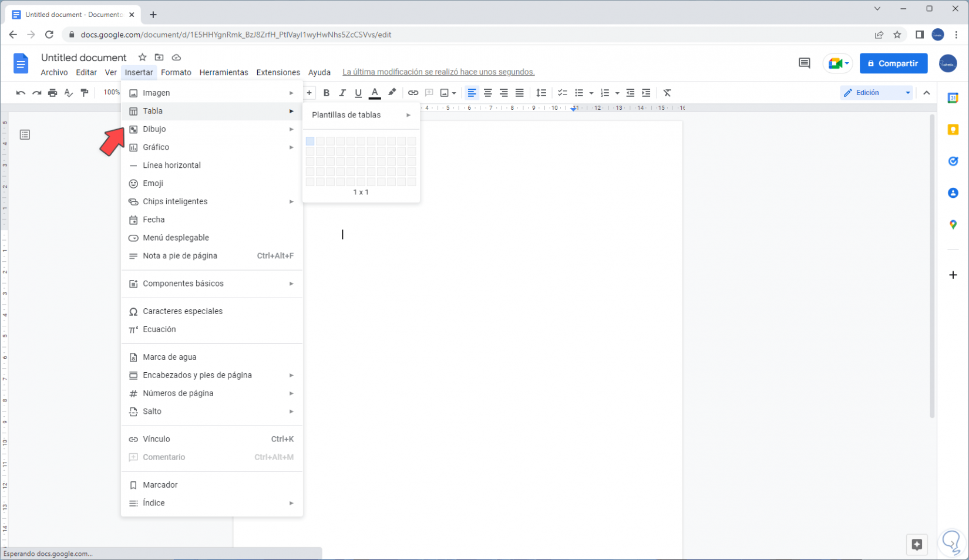
Task: Check the cloud document status icon
Action: click(x=176, y=58)
